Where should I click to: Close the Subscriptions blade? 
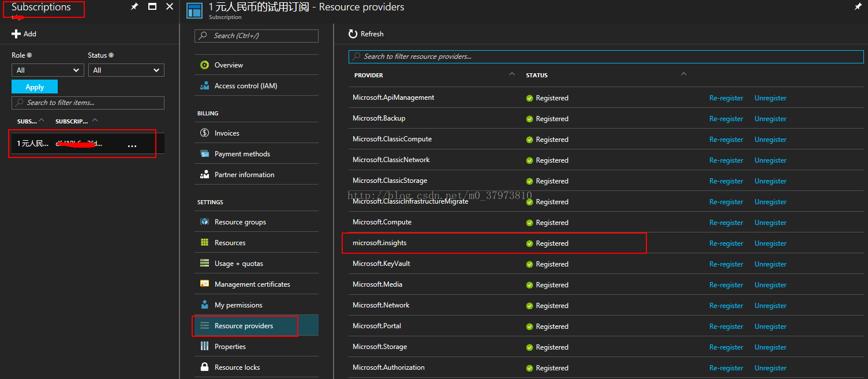click(170, 6)
